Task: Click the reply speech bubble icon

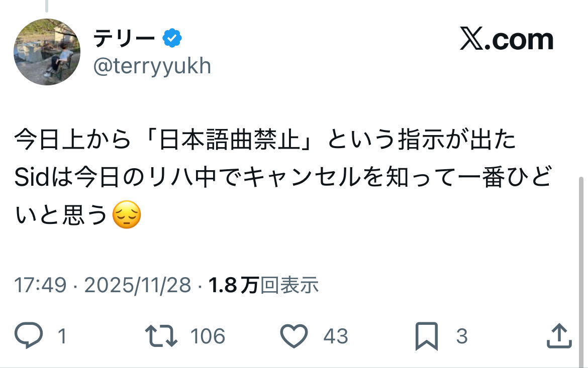Action: pos(28,336)
